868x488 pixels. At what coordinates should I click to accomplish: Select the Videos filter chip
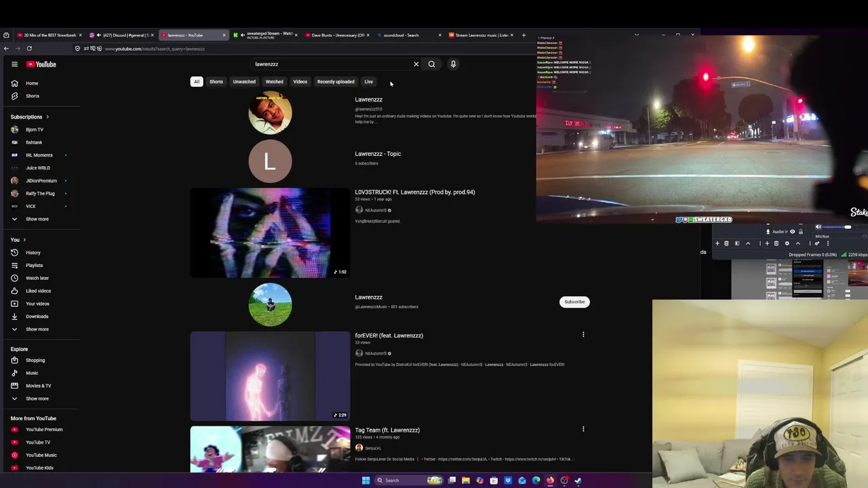click(300, 82)
